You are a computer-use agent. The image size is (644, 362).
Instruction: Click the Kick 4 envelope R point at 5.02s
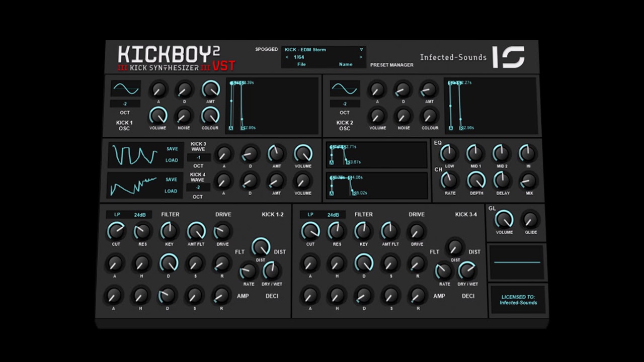(354, 193)
